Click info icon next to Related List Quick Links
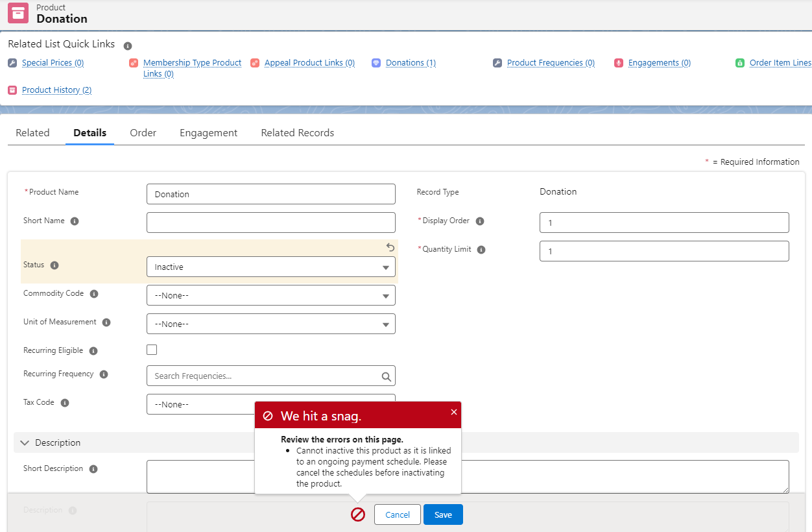 pyautogui.click(x=128, y=46)
